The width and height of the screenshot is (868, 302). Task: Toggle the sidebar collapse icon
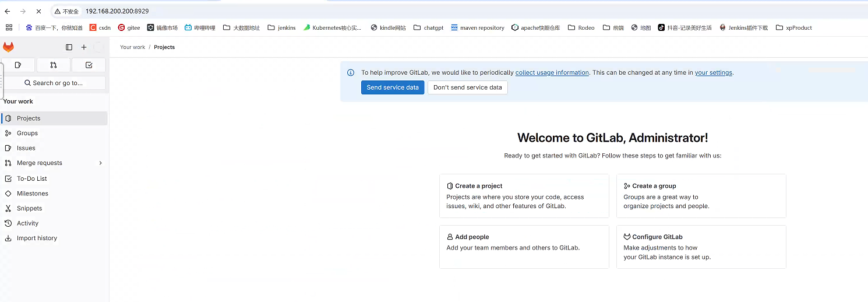coord(69,47)
